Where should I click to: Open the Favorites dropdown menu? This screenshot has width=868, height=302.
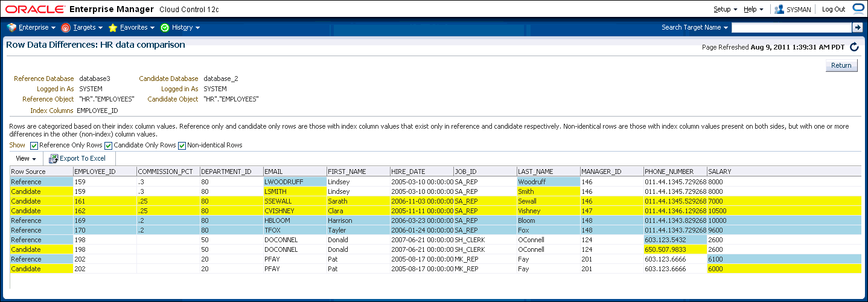(x=138, y=28)
